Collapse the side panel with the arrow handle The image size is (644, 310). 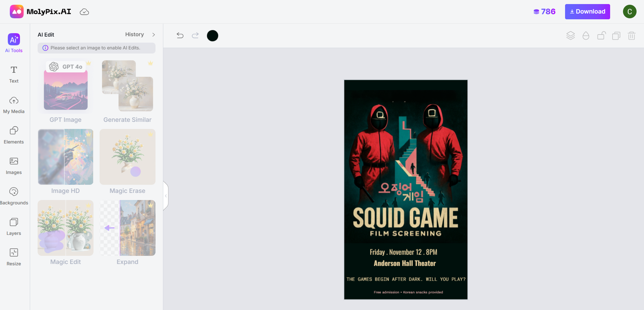(166, 196)
